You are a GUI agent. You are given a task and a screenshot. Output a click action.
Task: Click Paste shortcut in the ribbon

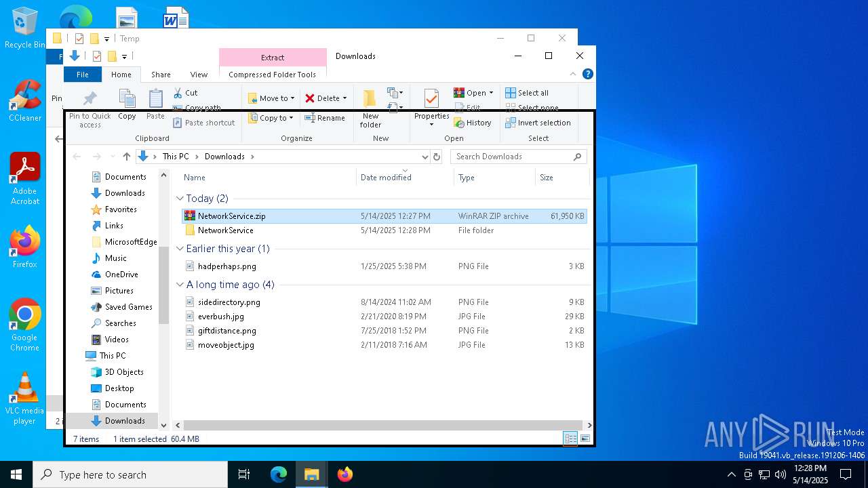coord(203,123)
